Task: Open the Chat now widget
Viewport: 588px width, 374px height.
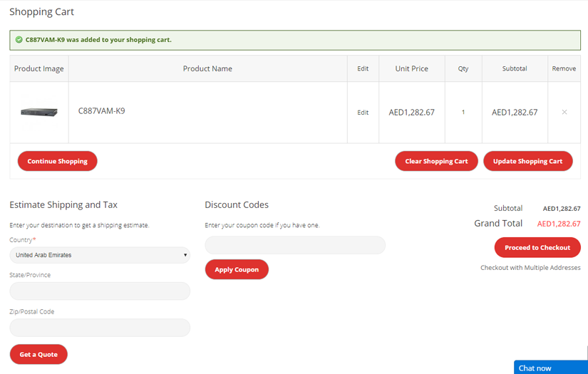Action: point(550,368)
